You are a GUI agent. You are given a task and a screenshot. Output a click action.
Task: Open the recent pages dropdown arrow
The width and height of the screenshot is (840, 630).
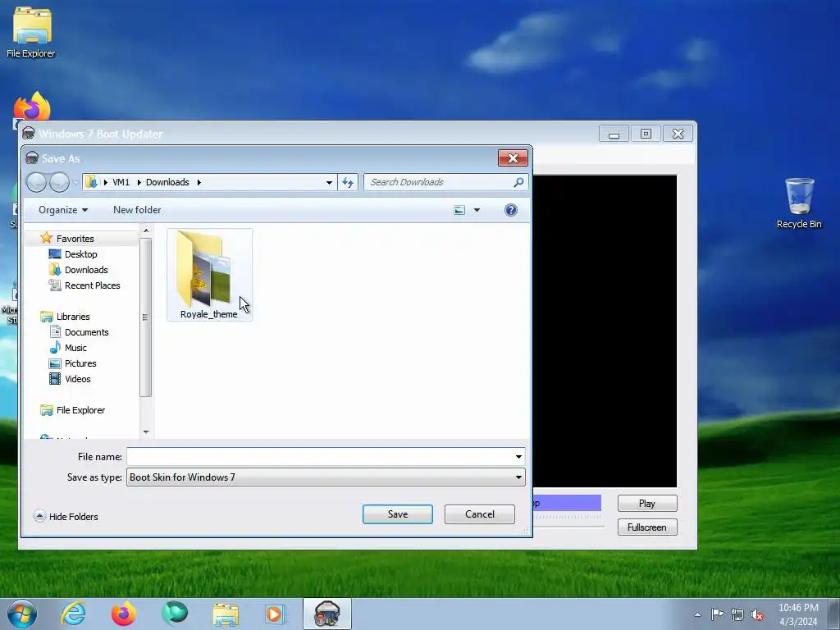(x=75, y=182)
